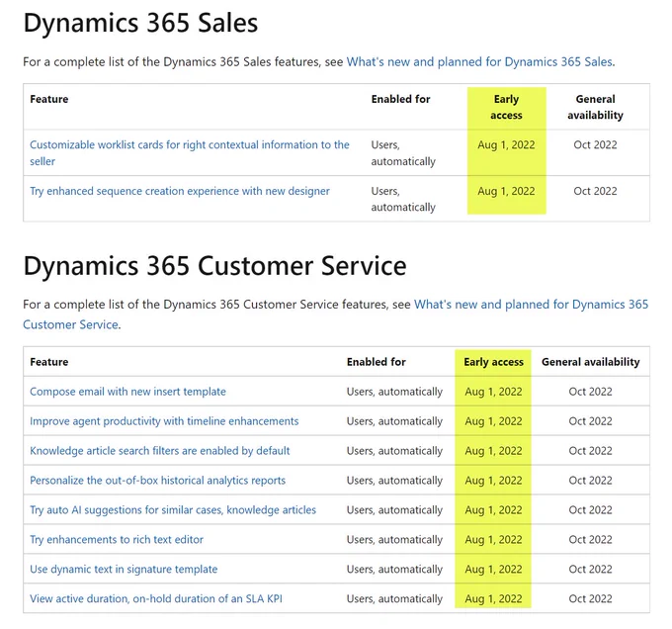
Task: Click Users, automatically in Customizable worklist cards row
Action: pyautogui.click(x=403, y=153)
